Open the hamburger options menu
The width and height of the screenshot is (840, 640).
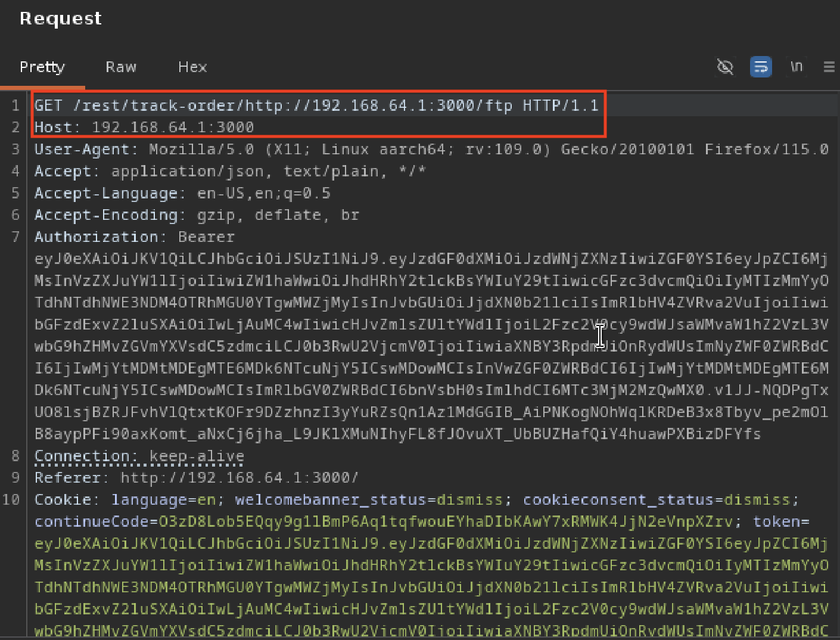(829, 67)
